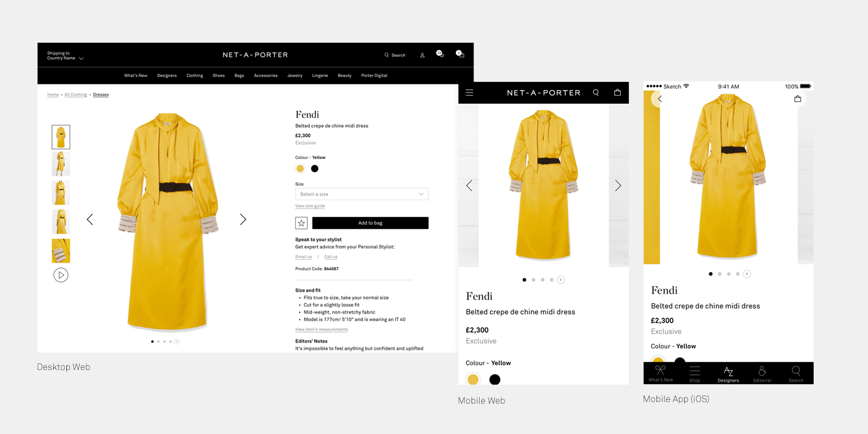Expand the Shipping to Country Name selector

tap(65, 56)
